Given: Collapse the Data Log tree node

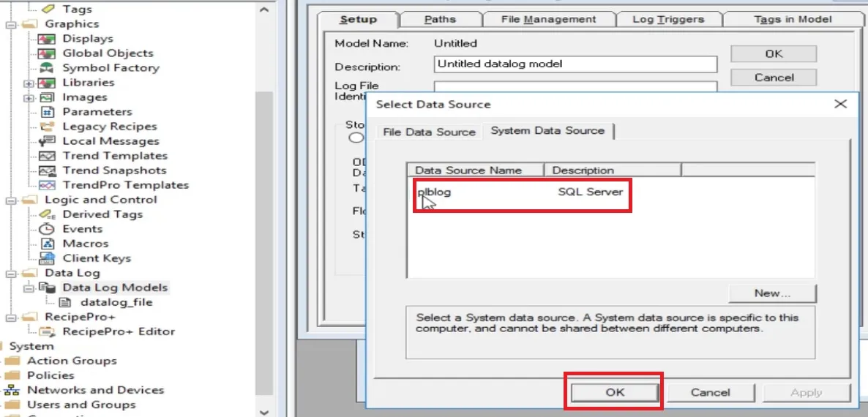Looking at the screenshot, I should [x=10, y=273].
